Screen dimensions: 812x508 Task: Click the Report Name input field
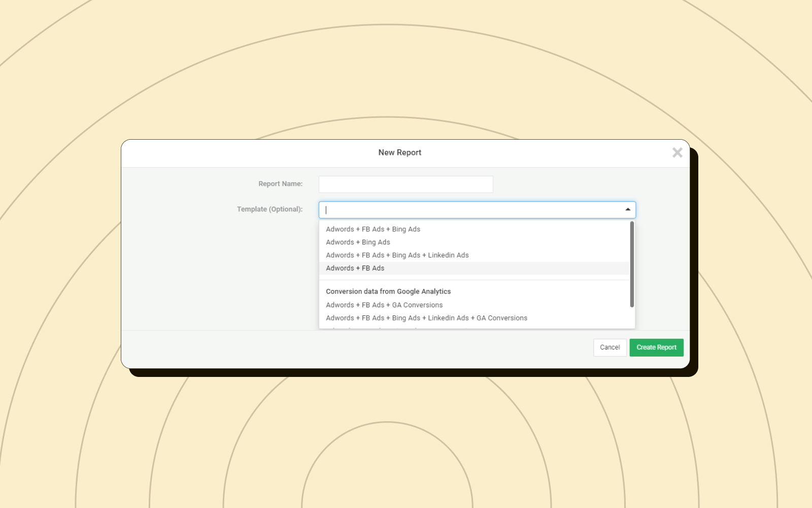(x=405, y=184)
